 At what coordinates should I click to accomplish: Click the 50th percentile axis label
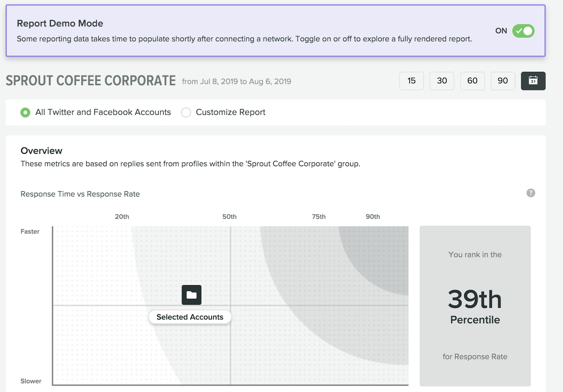coord(229,217)
